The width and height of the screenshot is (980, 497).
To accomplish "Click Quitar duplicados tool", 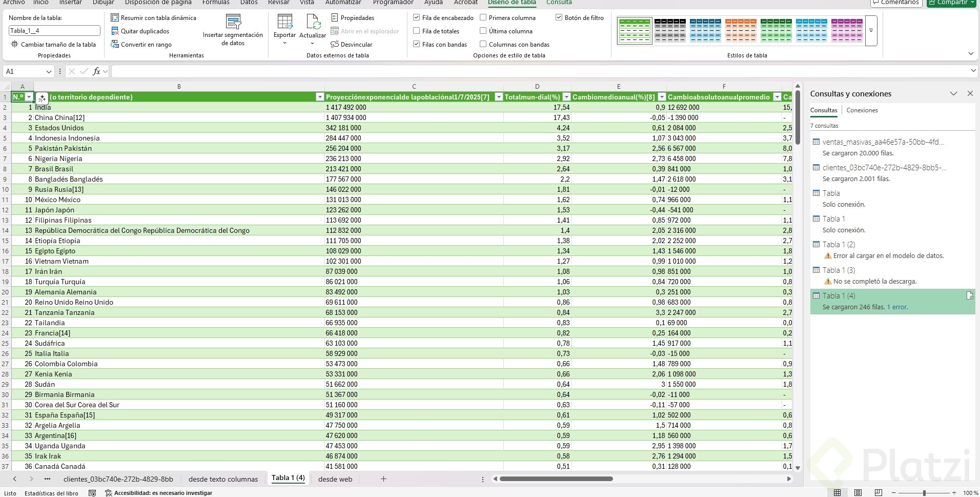I will click(145, 31).
